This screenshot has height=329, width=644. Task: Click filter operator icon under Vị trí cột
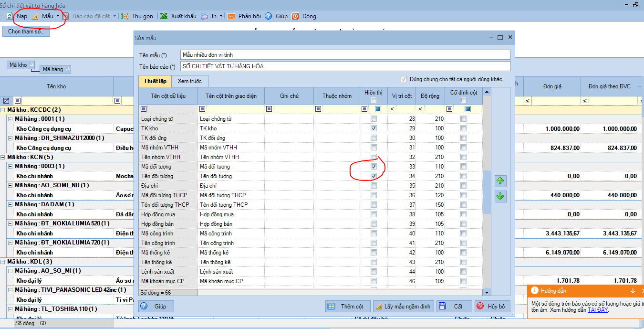click(x=392, y=109)
